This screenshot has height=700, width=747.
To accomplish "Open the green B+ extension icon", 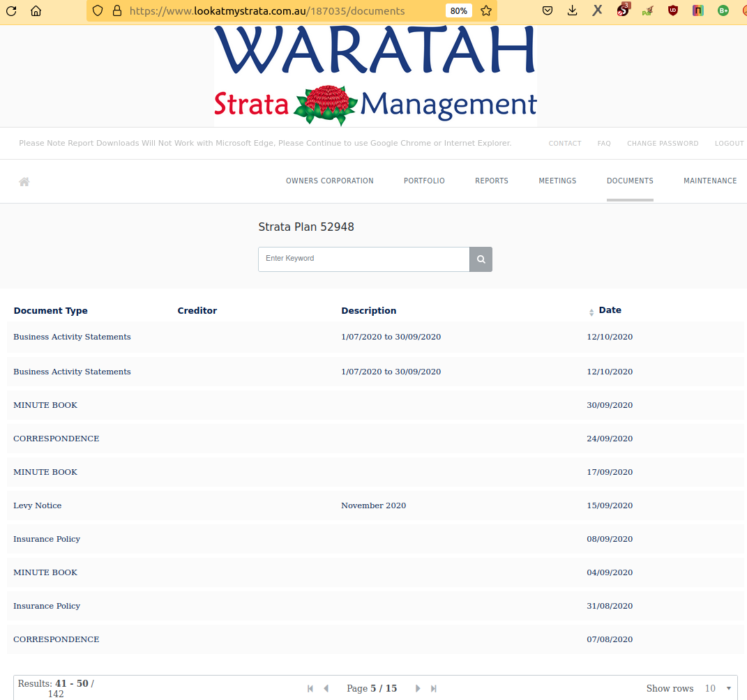I will coord(723,10).
